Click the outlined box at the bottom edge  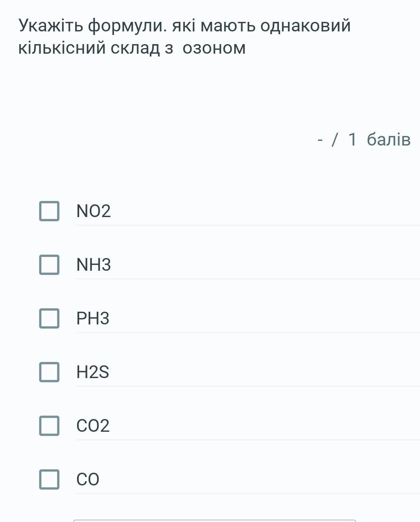click(x=214, y=520)
